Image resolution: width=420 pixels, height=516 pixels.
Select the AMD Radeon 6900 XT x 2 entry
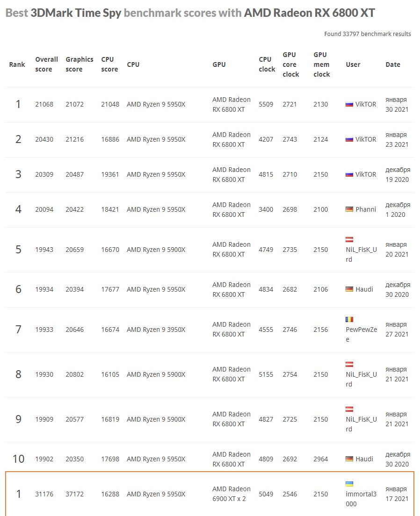232,494
